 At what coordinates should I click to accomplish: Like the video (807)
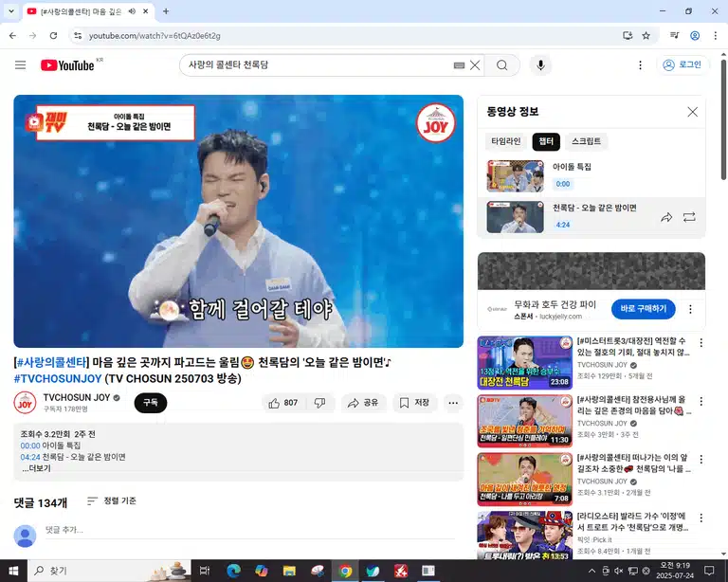pos(282,403)
